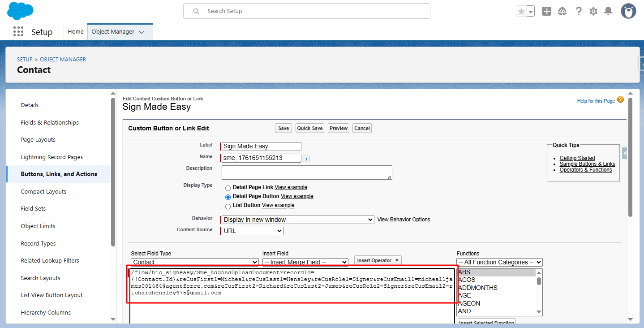Image resolution: width=644 pixels, height=328 pixels.
Task: Open the user profile avatar
Action: coord(628,11)
